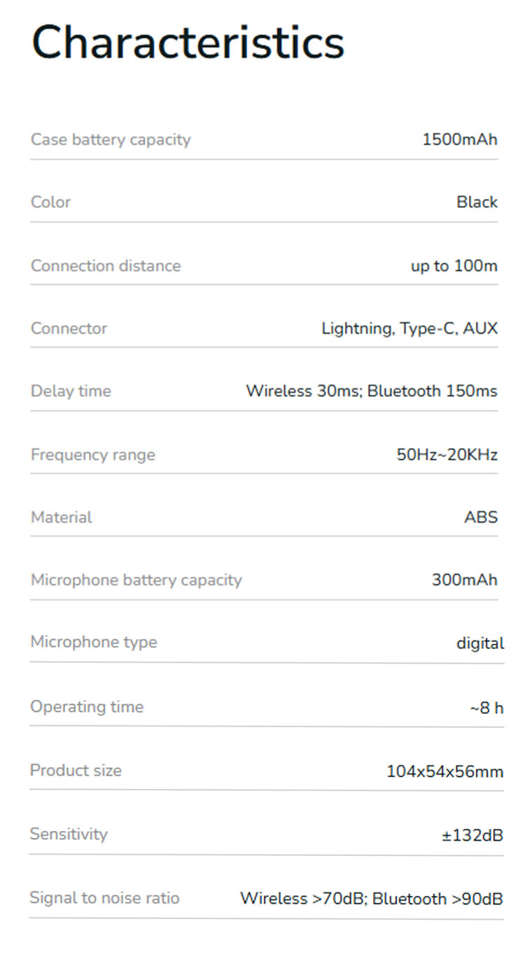
Task: Click the Case battery capacity label
Action: (x=111, y=139)
